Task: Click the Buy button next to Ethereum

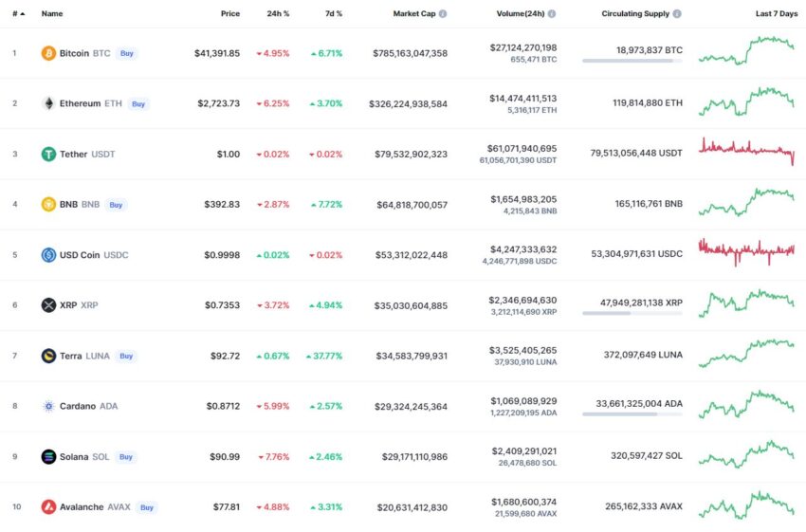Action: [x=138, y=103]
